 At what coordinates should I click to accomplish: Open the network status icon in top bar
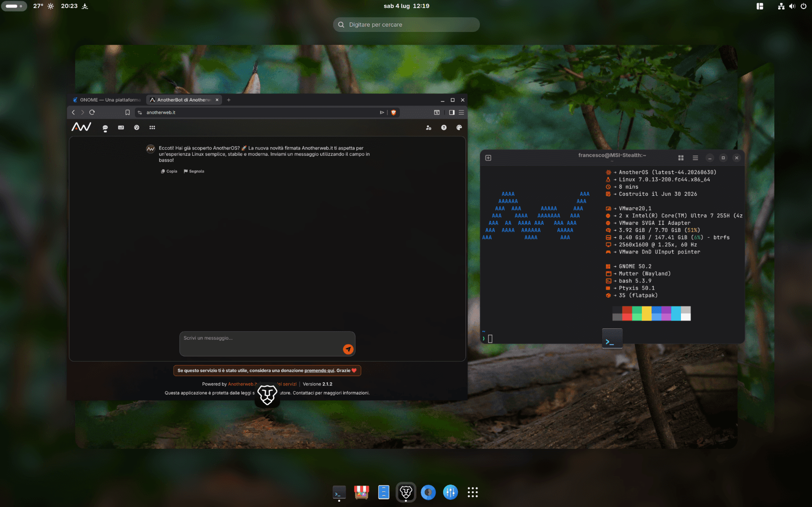pyautogui.click(x=781, y=6)
